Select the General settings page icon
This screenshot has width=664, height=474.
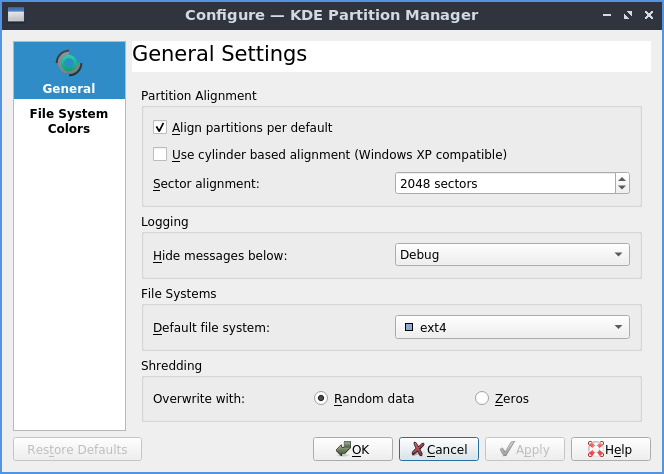(x=68, y=65)
